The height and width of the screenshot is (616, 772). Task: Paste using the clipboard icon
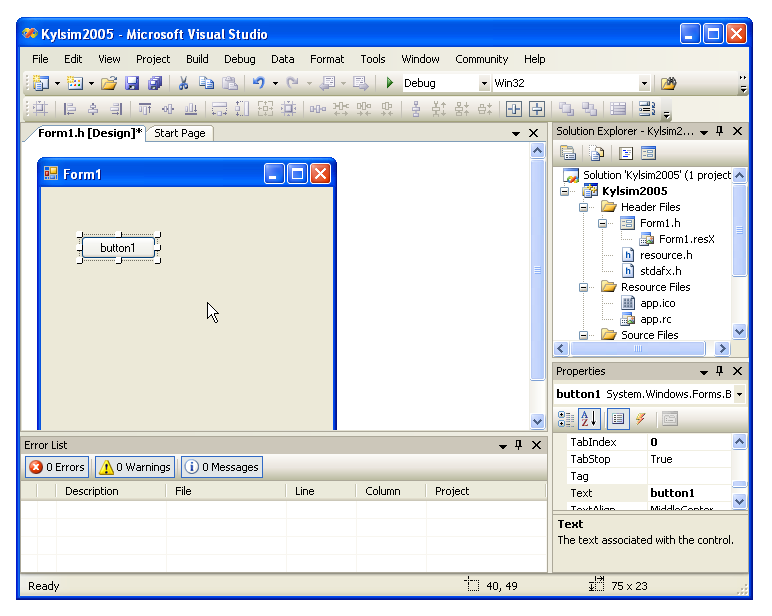(230, 83)
